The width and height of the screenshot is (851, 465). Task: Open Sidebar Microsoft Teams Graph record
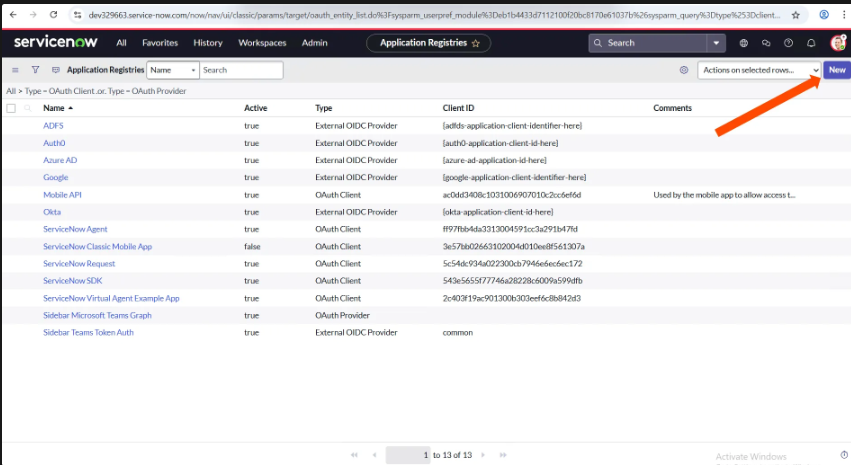(97, 315)
